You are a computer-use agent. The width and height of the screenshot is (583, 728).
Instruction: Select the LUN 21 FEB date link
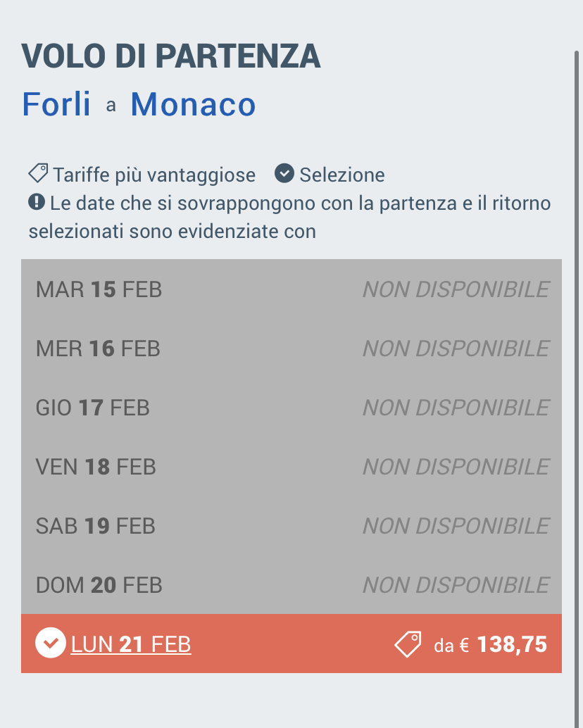131,644
